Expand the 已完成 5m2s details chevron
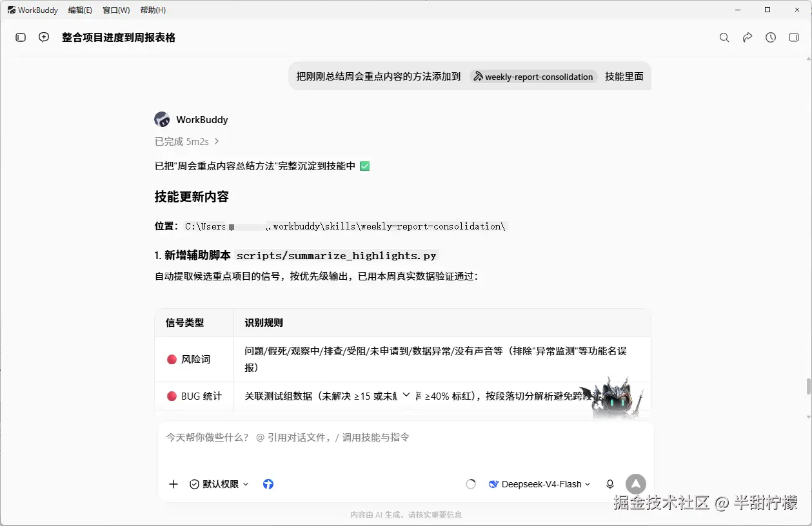Screen dimensions: 812x526 click(217, 141)
